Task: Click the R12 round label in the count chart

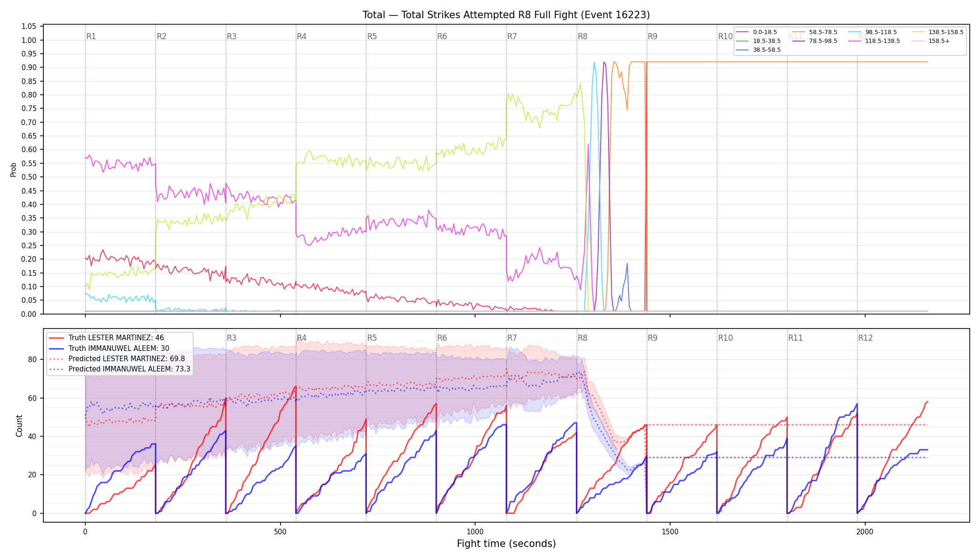Action: point(865,338)
